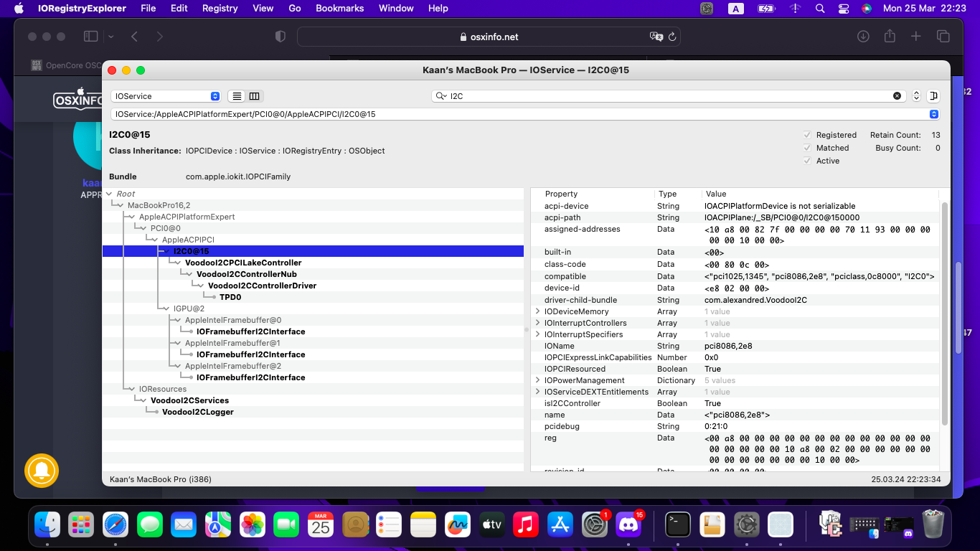Expand the IOPowerManagement property row
This screenshot has height=551, width=980.
pos(538,380)
